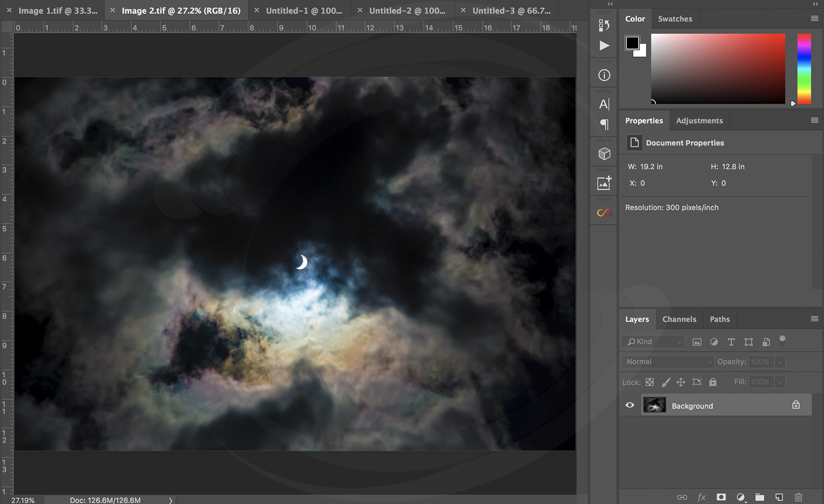Open the History panel icon

point(604,25)
